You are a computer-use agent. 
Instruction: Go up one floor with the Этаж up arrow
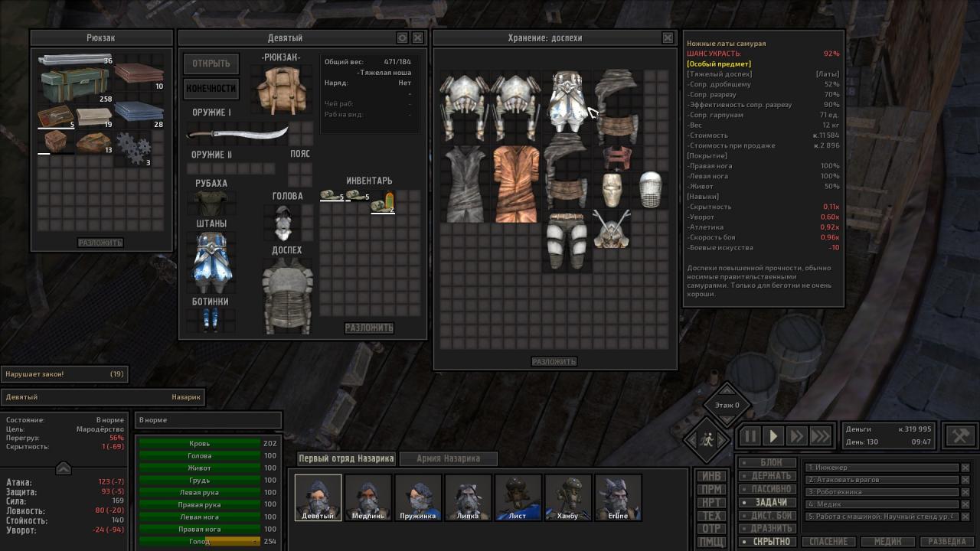pyautogui.click(x=727, y=390)
